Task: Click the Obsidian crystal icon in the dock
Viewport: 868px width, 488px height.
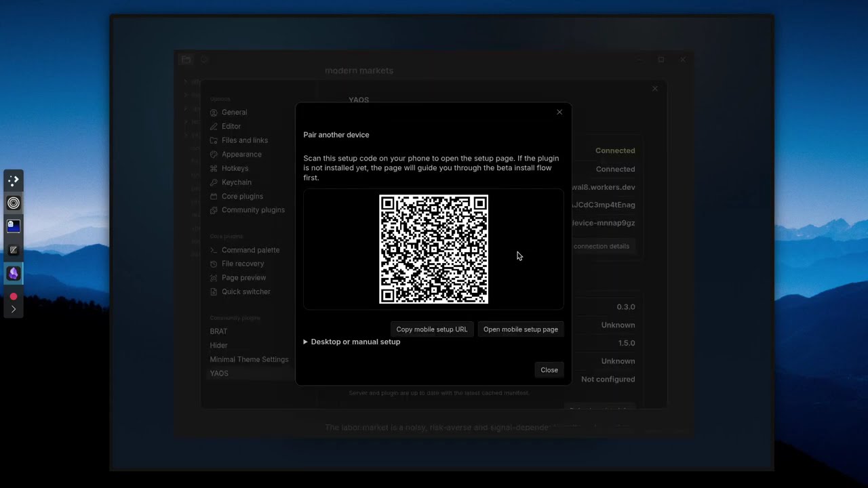Action: [14, 274]
